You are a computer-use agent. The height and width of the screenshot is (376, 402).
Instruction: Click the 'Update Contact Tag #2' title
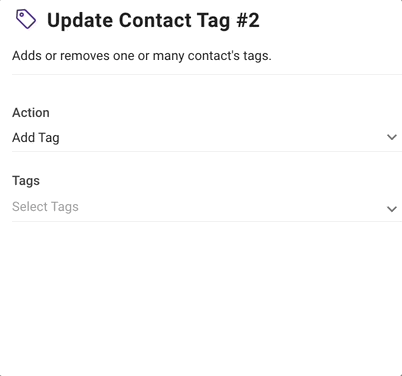tap(153, 20)
